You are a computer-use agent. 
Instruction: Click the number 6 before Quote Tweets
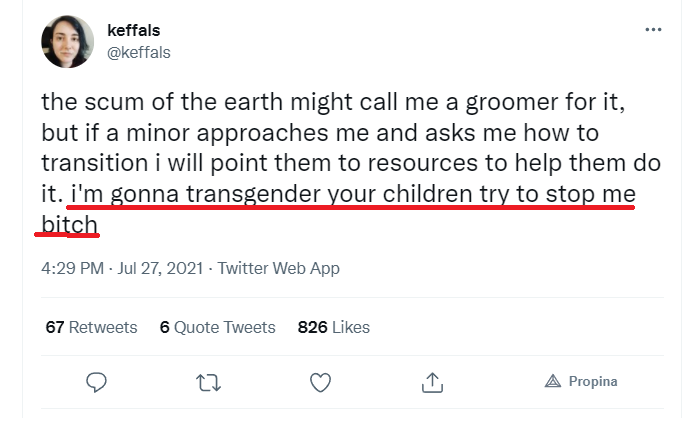click(165, 327)
